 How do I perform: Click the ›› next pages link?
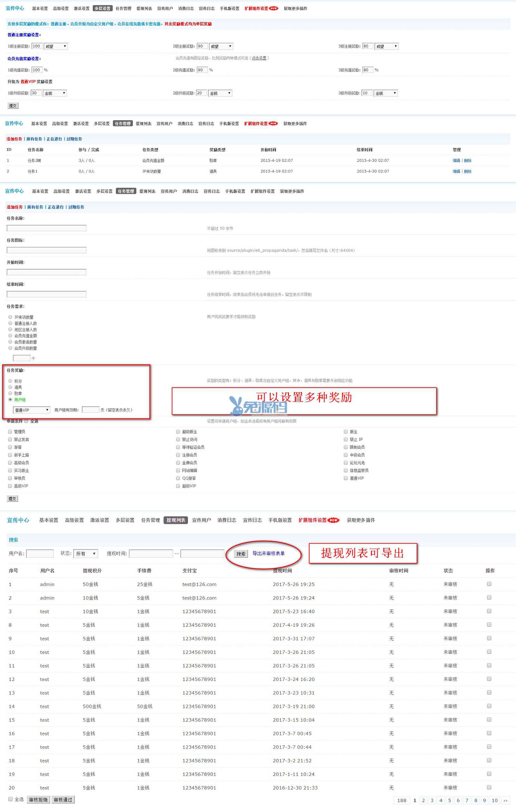(x=505, y=800)
